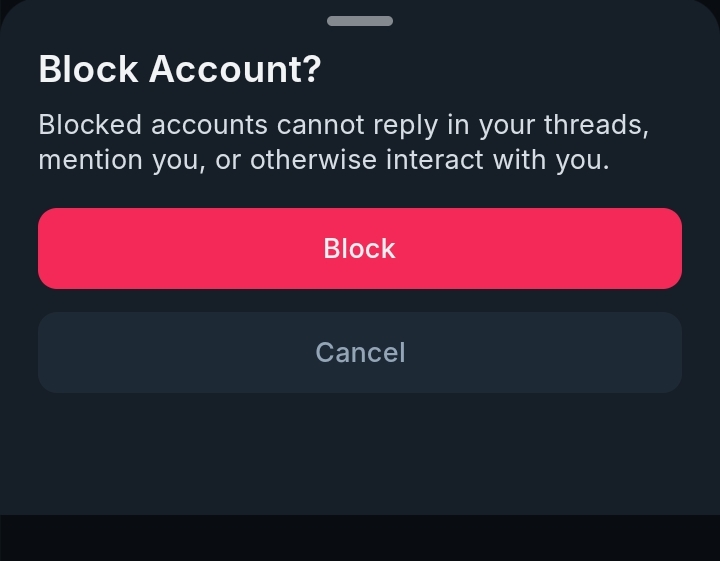Screen dimensions: 720x561
Task: Tap the black backdrop under the dialog
Action: (360, 538)
